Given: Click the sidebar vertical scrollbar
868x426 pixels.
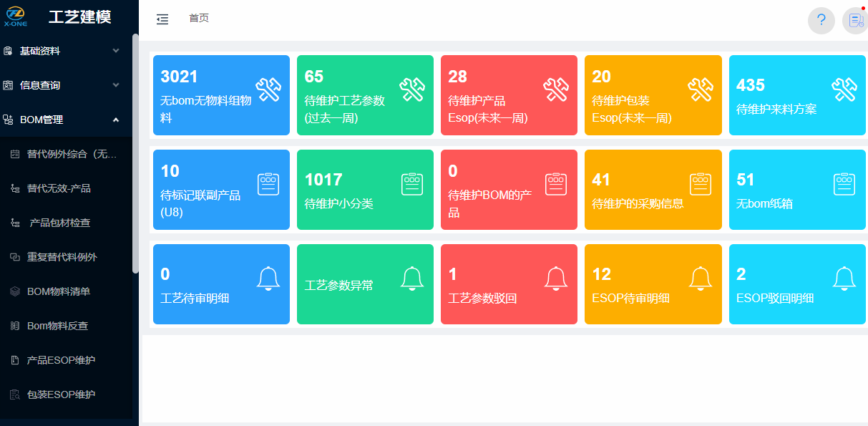Looking at the screenshot, I should 135,153.
